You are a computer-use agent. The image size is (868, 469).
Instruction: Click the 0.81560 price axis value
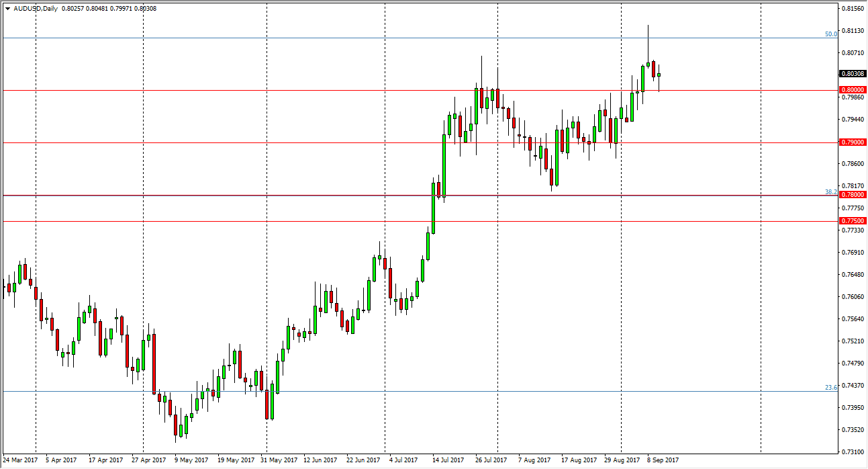coord(853,8)
